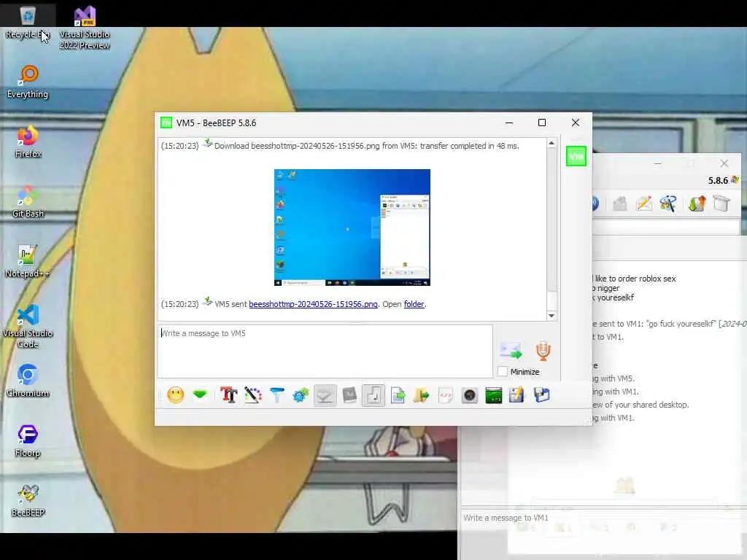747x560 pixels.
Task: Click the send message envelope icon
Action: [511, 351]
